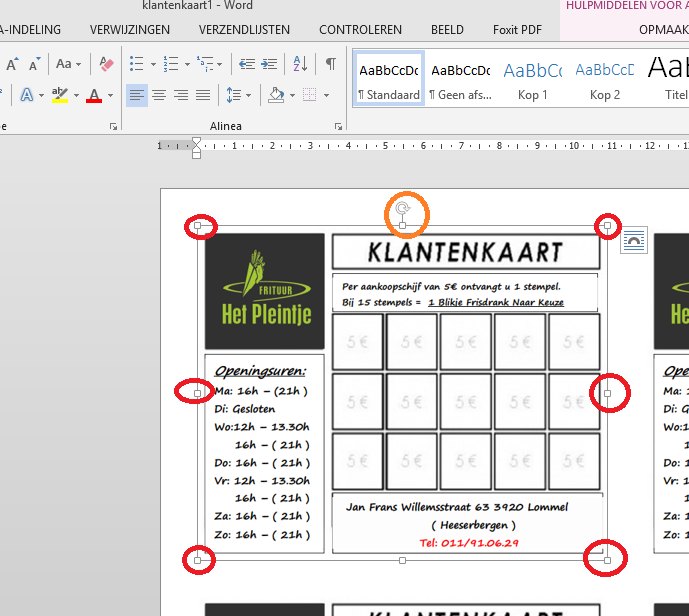This screenshot has height=616, width=689.
Task: Click the KLANTENKAART title in the selected card
Action: tap(466, 252)
